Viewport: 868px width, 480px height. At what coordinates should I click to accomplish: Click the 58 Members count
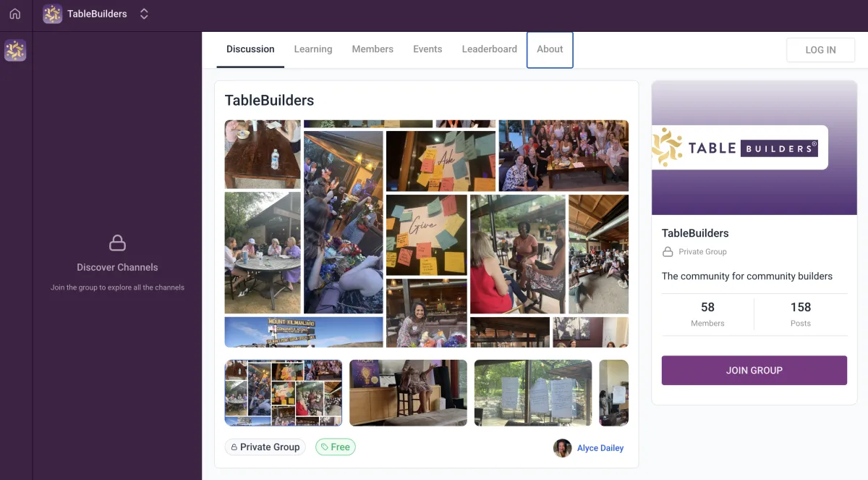point(707,314)
